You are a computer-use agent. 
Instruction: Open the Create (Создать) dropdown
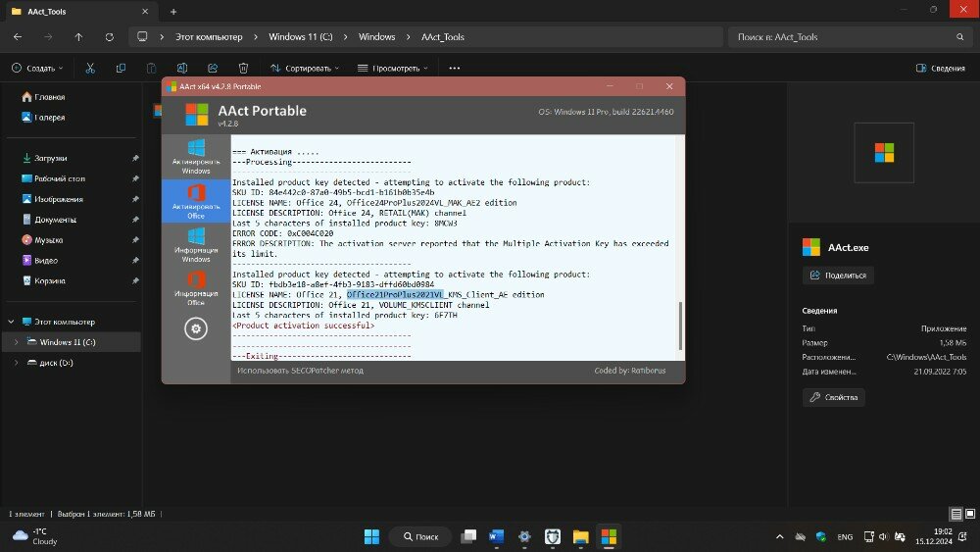37,68
